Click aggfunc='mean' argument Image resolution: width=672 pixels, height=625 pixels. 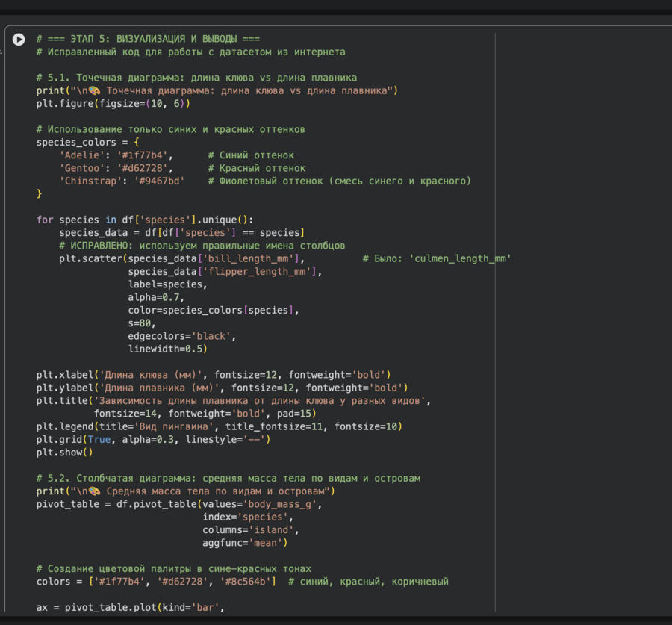(x=245, y=543)
